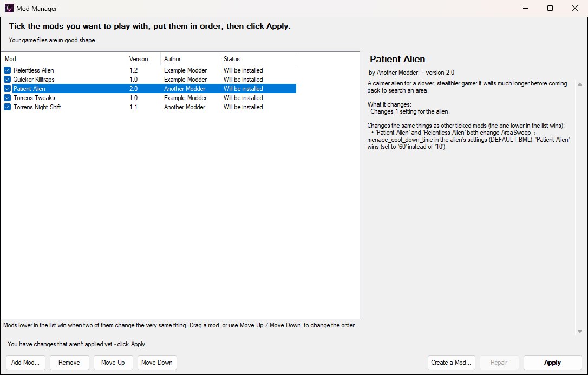Screen dimensions: 588x375
Task: Click the description panel scroll up arrow
Action: click(x=580, y=84)
